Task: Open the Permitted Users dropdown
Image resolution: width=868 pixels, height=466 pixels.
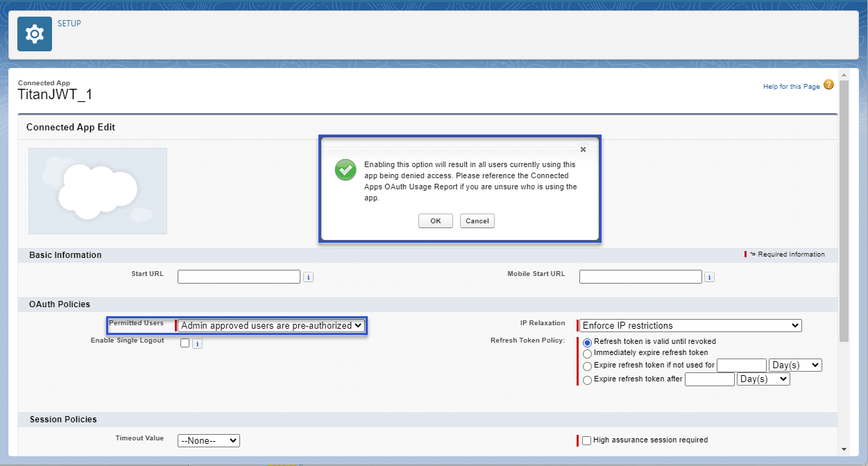Action: click(x=271, y=325)
